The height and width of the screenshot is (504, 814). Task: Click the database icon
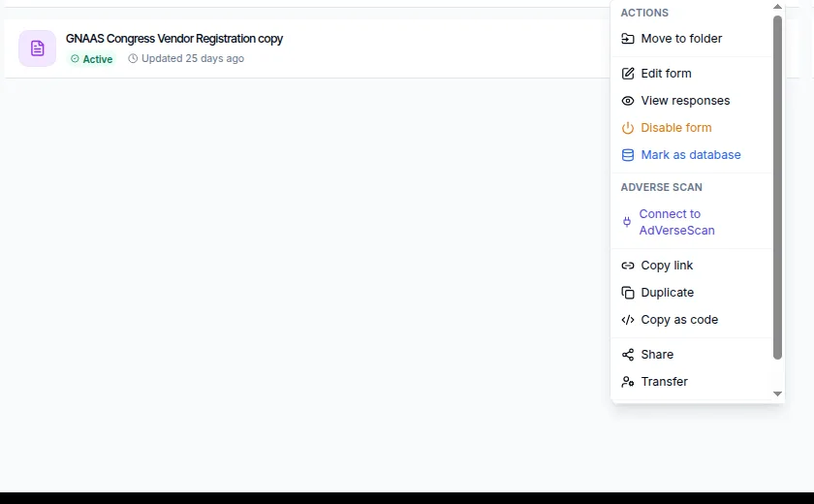(x=628, y=155)
